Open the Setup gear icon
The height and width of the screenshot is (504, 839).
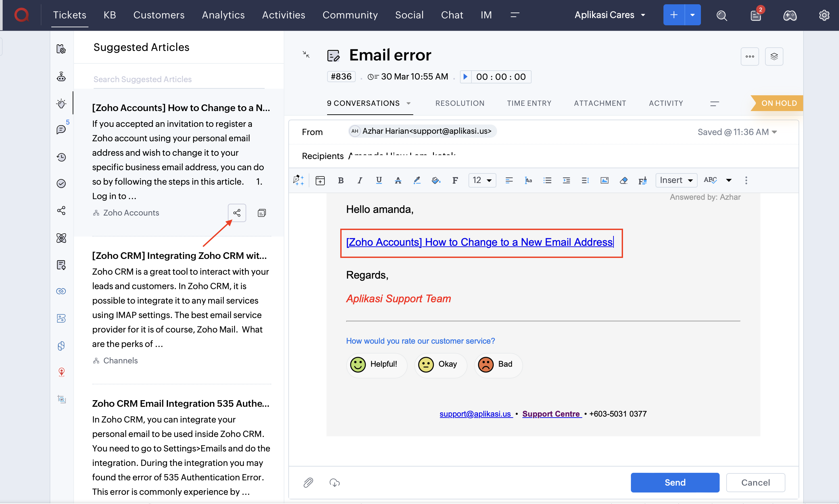click(824, 15)
